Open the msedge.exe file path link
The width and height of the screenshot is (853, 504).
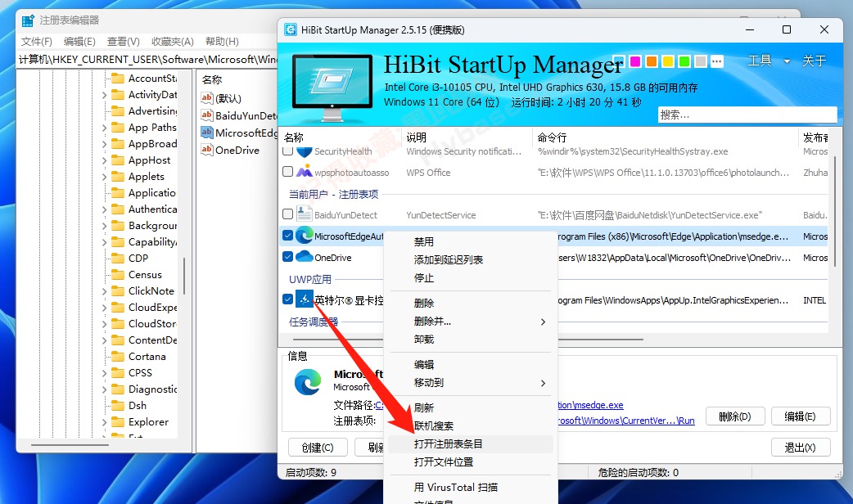591,405
